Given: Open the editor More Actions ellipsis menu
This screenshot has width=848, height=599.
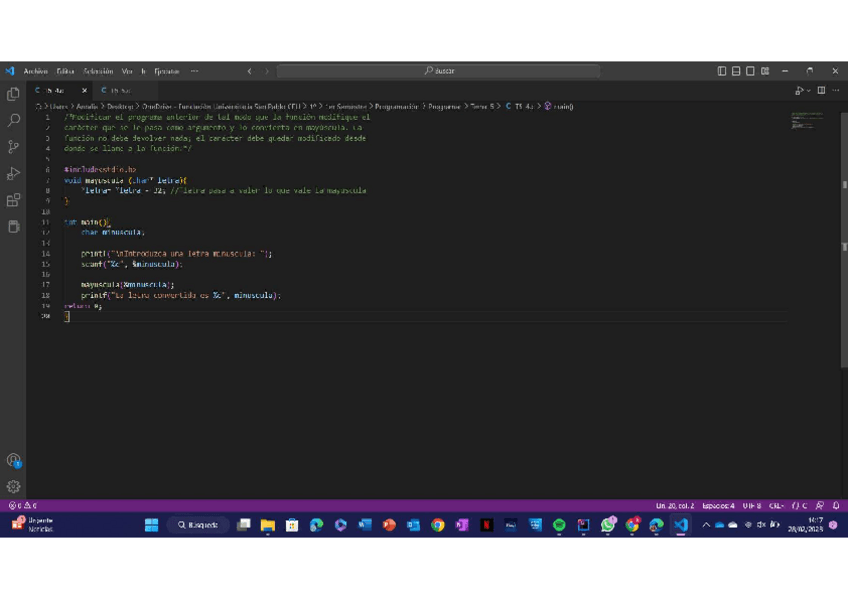Looking at the screenshot, I should 836,90.
